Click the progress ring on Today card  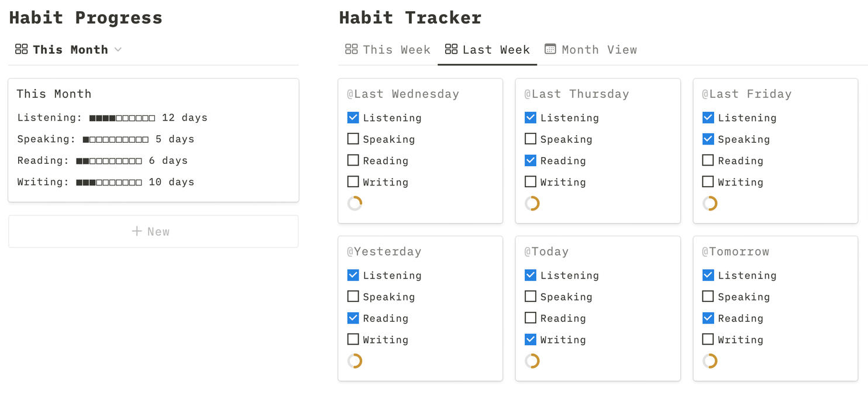532,361
